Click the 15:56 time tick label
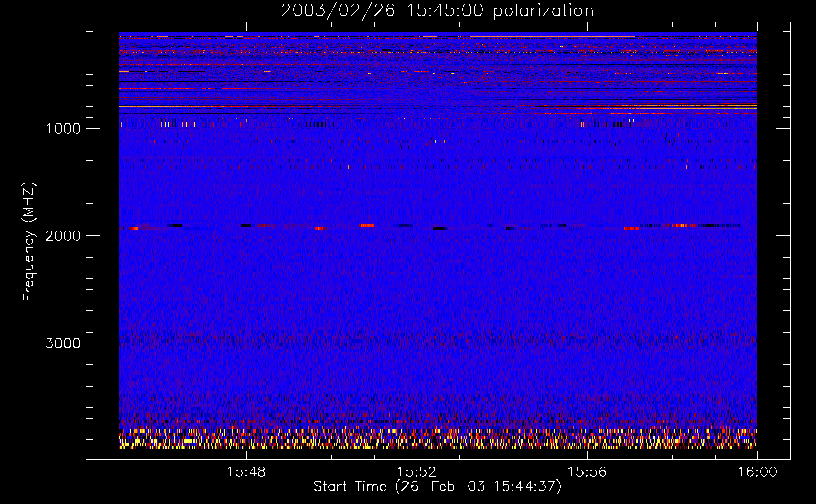Image resolution: width=816 pixels, height=504 pixels. [x=587, y=472]
